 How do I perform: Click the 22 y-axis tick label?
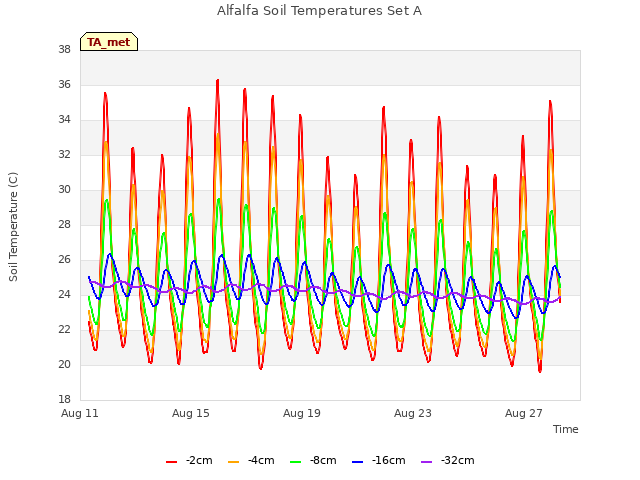64,329
